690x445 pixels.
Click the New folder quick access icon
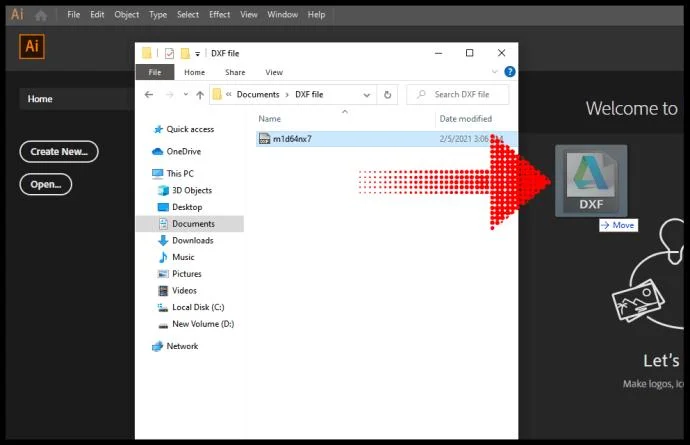tap(185, 54)
